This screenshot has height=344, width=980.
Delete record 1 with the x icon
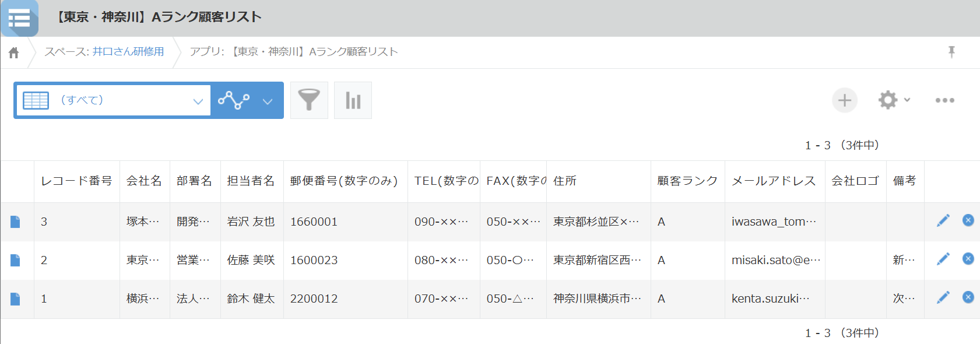tap(968, 297)
